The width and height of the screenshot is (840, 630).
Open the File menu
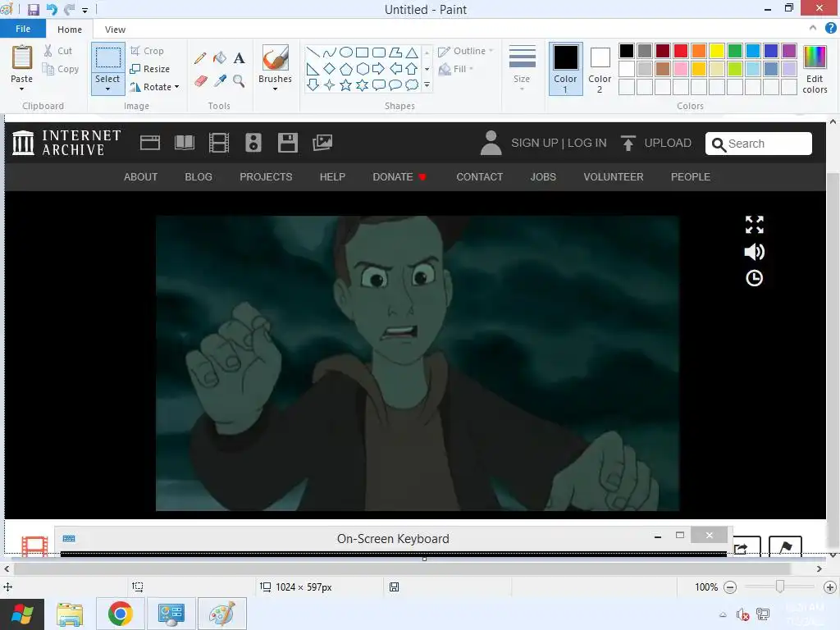(x=22, y=29)
